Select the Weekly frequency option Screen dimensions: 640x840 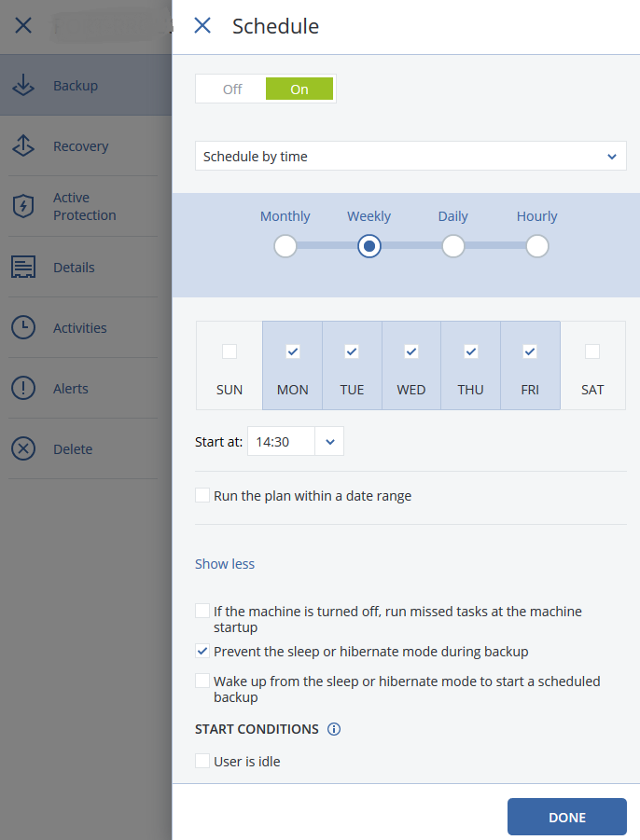coord(369,246)
